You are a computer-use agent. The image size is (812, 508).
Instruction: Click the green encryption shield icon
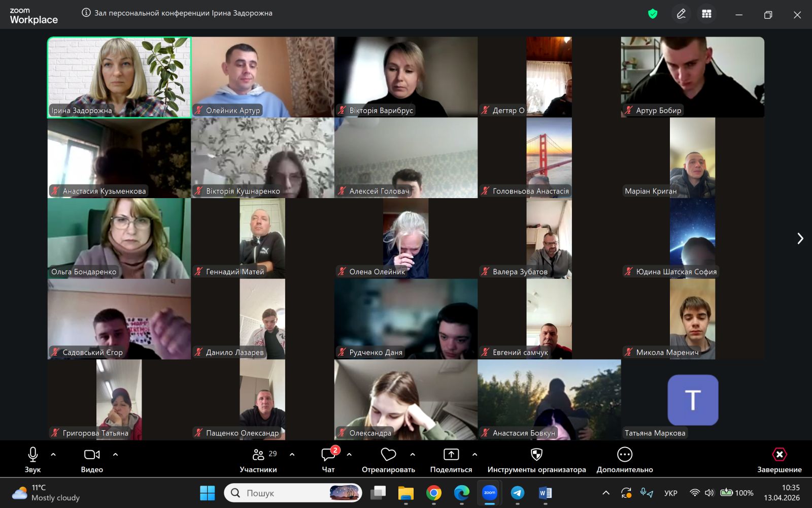[x=653, y=14]
